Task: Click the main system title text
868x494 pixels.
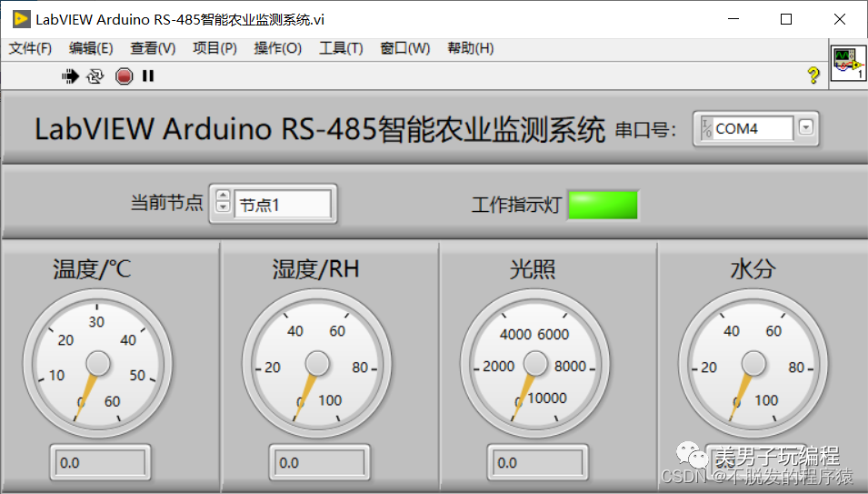Action: pyautogui.click(x=320, y=129)
